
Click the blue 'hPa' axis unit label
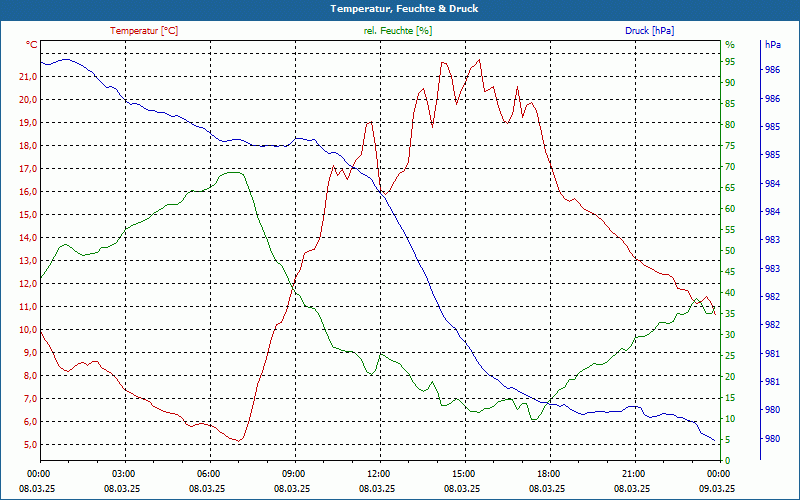(772, 45)
